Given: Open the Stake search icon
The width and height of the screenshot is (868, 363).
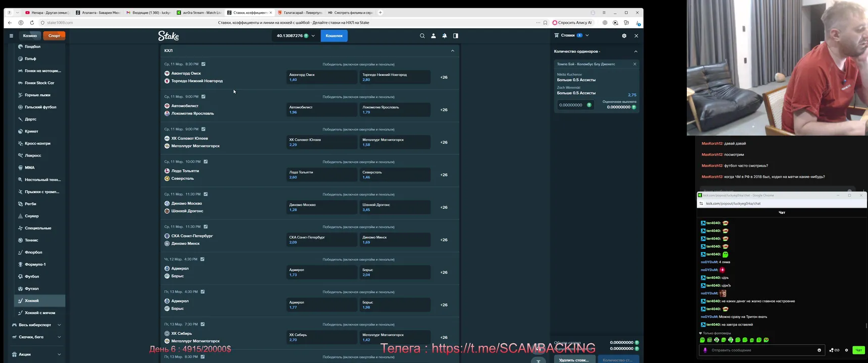Looking at the screenshot, I should [x=422, y=36].
